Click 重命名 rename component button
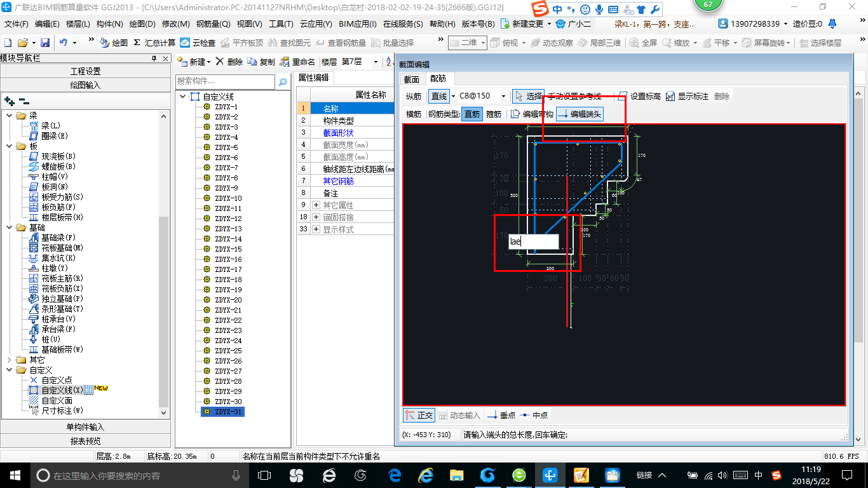This screenshot has height=488, width=868. point(298,62)
